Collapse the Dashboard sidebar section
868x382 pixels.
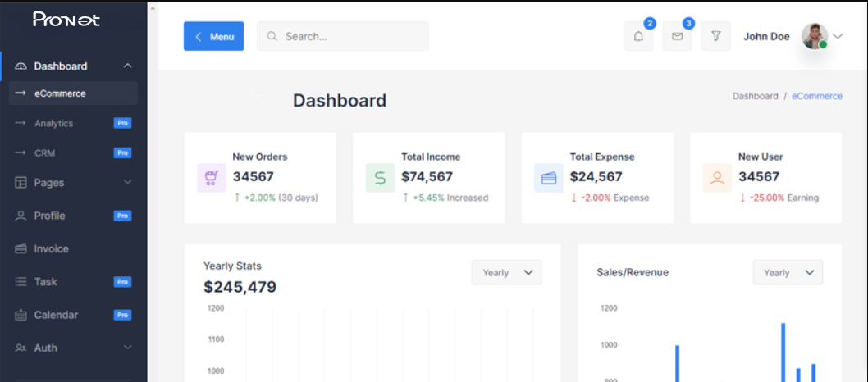[127, 66]
